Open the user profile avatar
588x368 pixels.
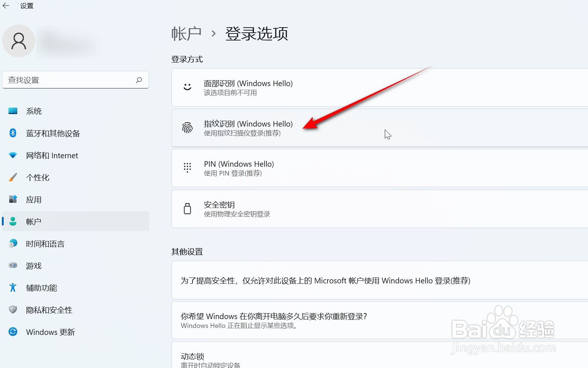(19, 41)
